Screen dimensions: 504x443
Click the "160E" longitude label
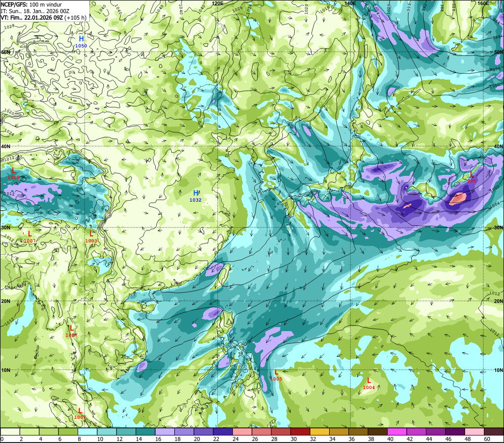(x=483, y=3)
